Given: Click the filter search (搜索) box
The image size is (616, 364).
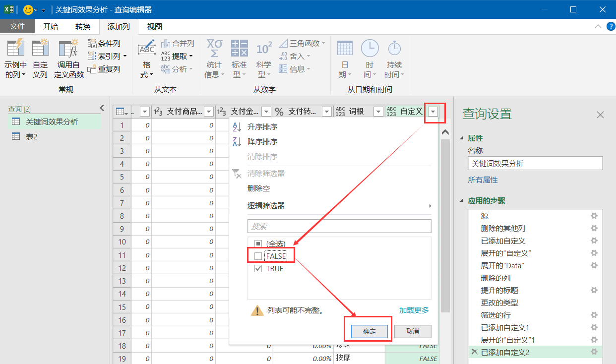Looking at the screenshot, I should (x=339, y=226).
